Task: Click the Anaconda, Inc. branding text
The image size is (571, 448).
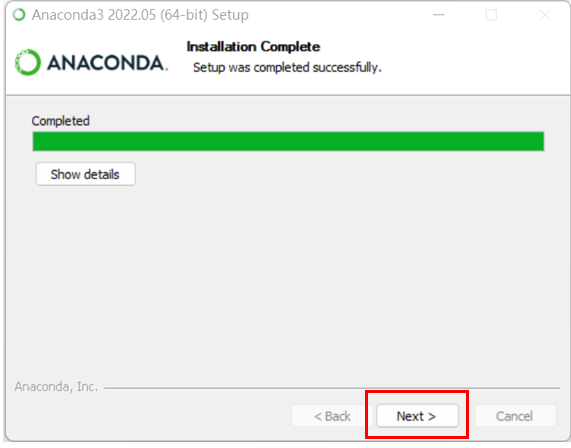Action: coord(56,386)
